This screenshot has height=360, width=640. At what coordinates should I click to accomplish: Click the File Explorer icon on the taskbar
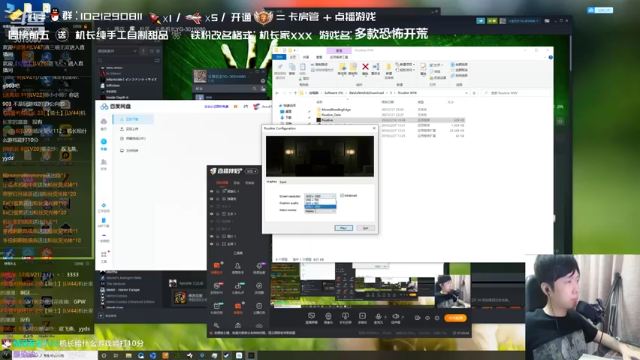(x=129, y=356)
